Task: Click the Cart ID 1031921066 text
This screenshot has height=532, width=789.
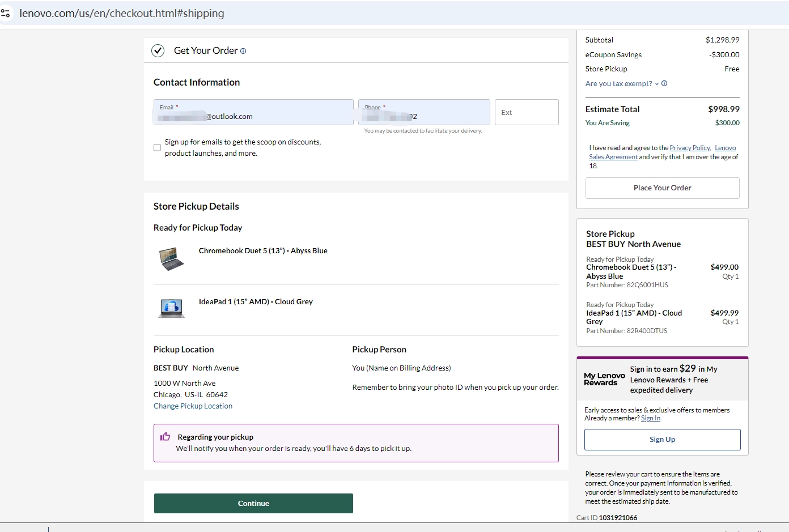Action: click(x=607, y=518)
